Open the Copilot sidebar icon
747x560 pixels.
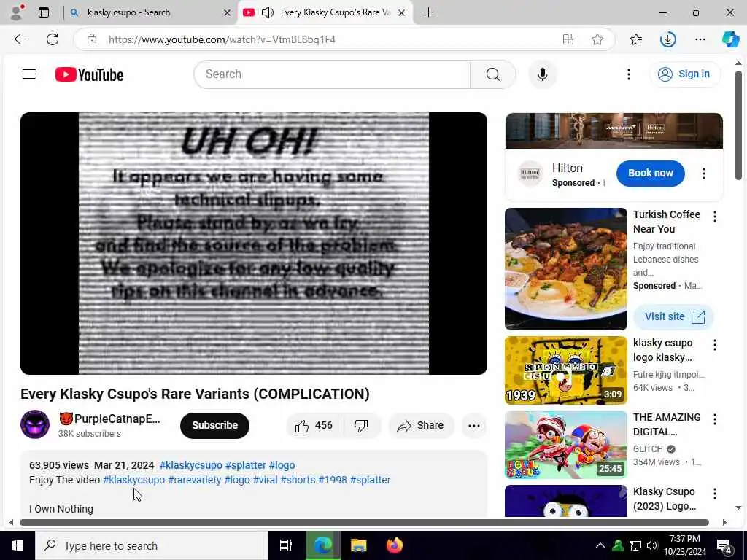click(730, 39)
